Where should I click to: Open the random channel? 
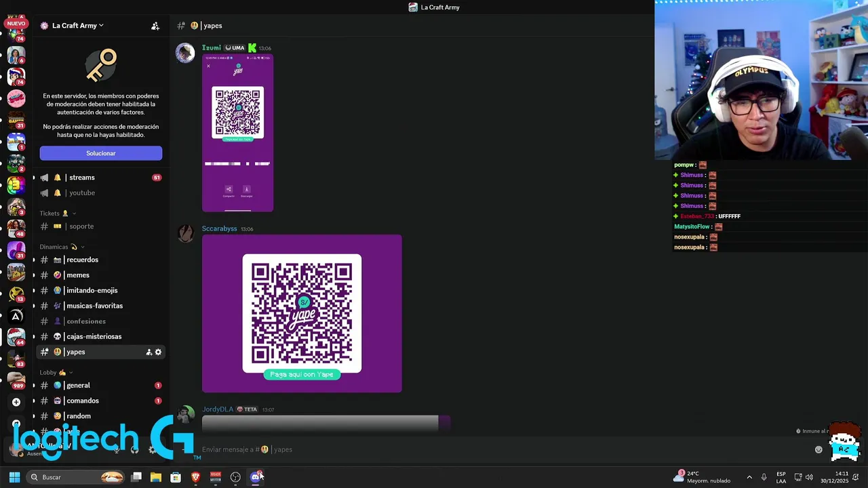pyautogui.click(x=100, y=416)
